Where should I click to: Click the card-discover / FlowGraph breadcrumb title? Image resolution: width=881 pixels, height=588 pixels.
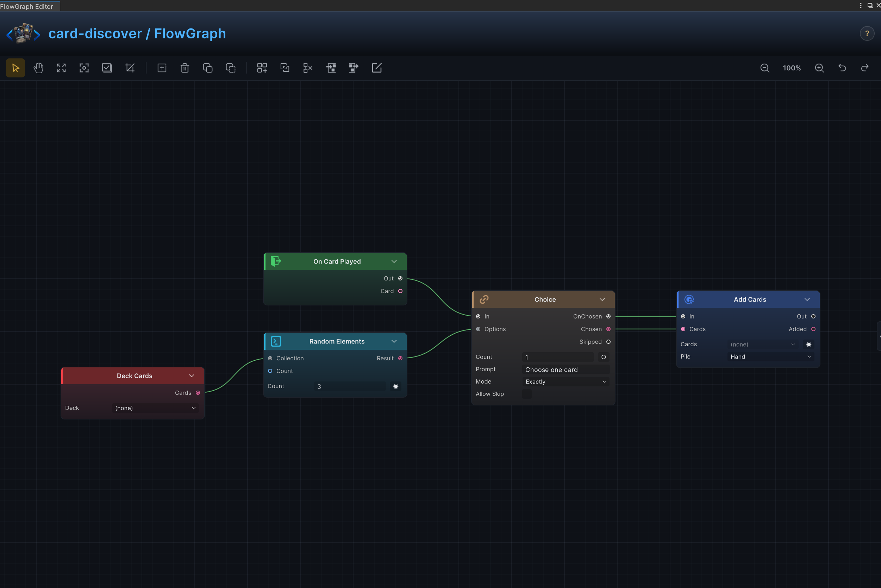click(x=137, y=33)
